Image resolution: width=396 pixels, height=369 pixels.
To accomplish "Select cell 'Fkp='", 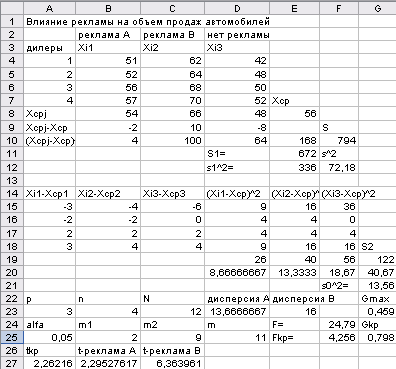I will 294,337.
